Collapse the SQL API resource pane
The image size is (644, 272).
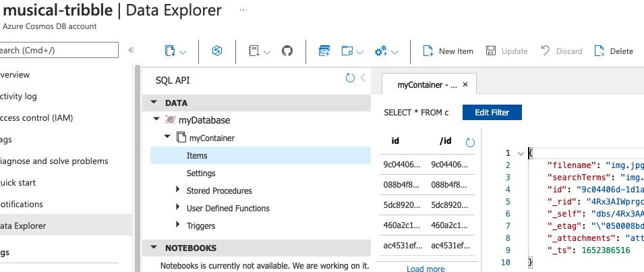(363, 78)
